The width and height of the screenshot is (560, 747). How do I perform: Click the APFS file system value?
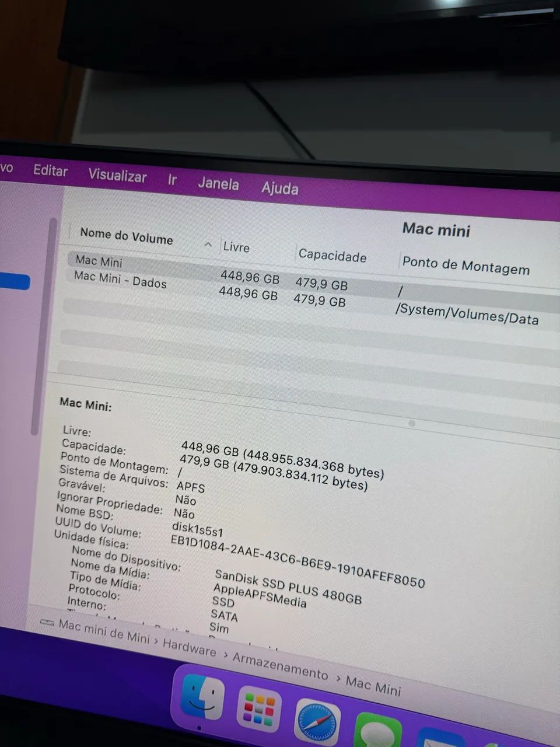[191, 487]
